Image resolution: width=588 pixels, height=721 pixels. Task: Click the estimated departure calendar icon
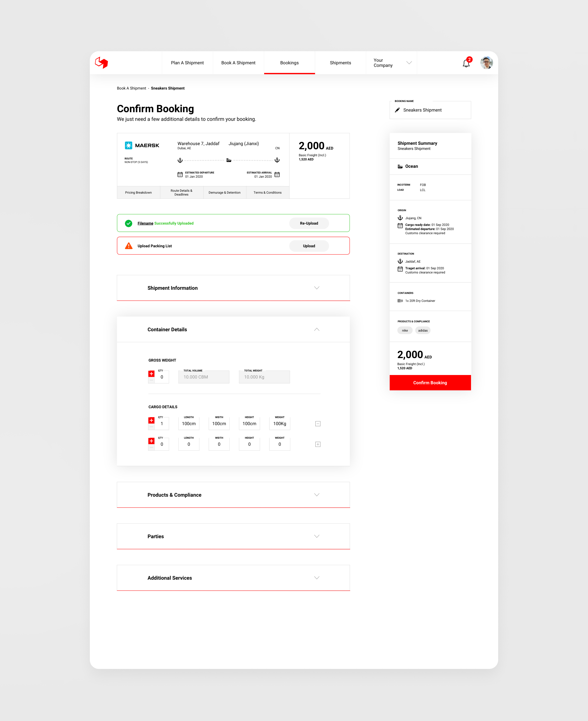pyautogui.click(x=180, y=175)
